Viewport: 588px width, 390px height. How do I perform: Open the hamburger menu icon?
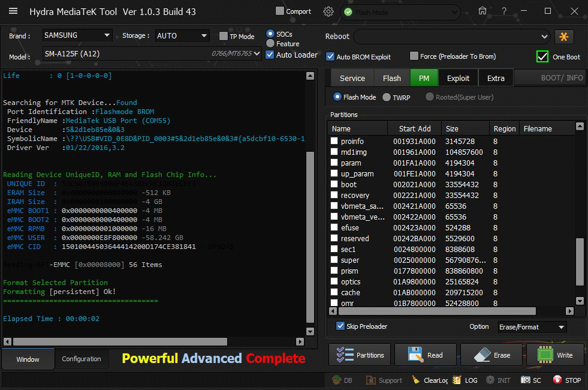pos(13,11)
